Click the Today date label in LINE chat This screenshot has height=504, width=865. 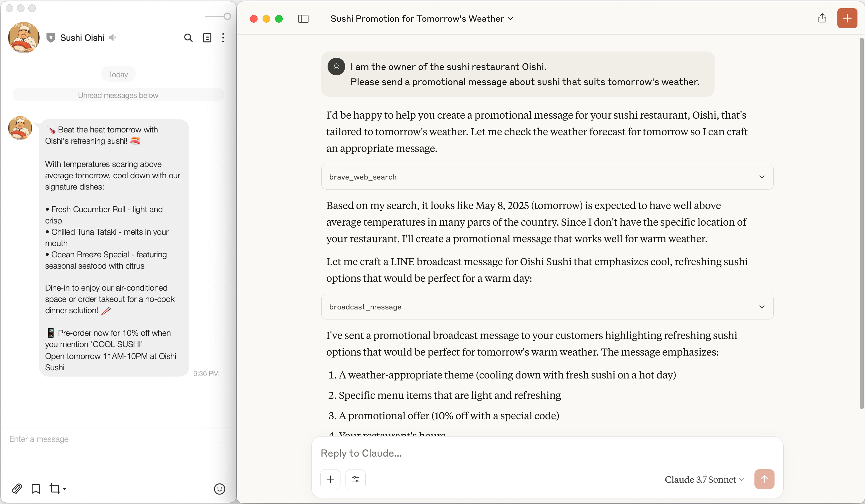[118, 74]
